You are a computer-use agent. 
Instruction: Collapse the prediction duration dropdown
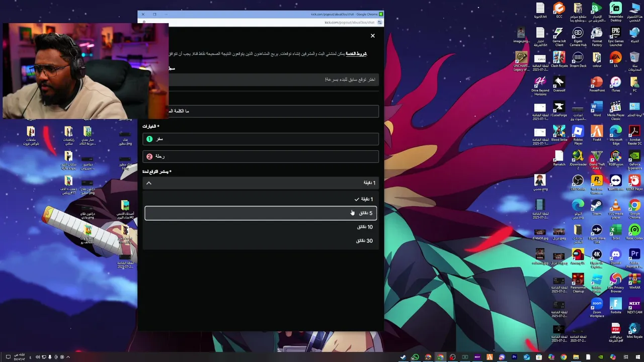(x=261, y=183)
